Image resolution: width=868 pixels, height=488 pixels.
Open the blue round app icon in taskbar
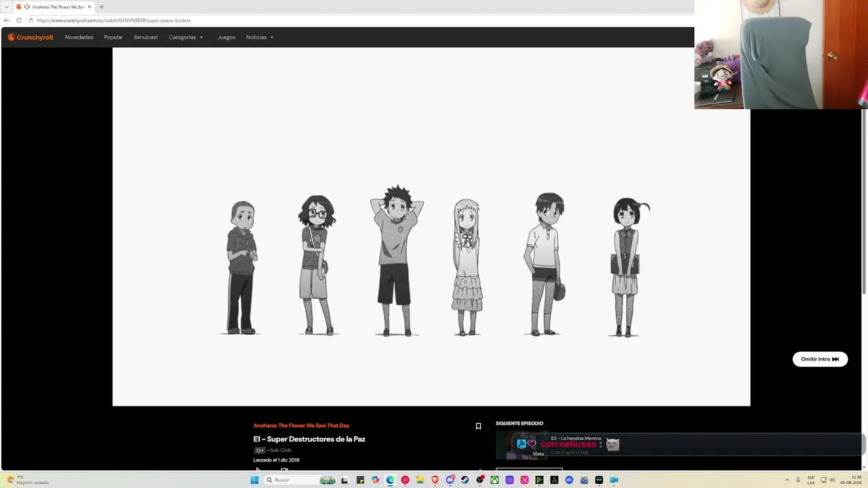(x=569, y=480)
